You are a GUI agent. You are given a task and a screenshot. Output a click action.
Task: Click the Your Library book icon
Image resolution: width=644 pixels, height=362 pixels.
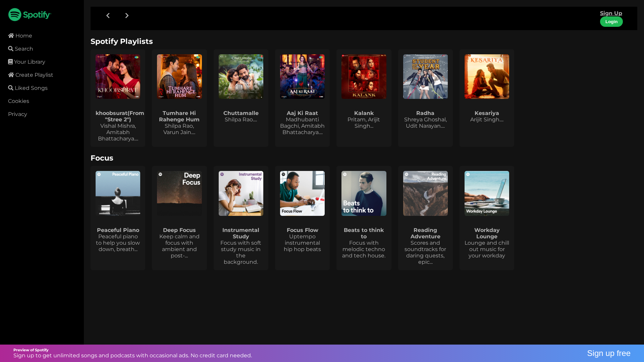10,62
